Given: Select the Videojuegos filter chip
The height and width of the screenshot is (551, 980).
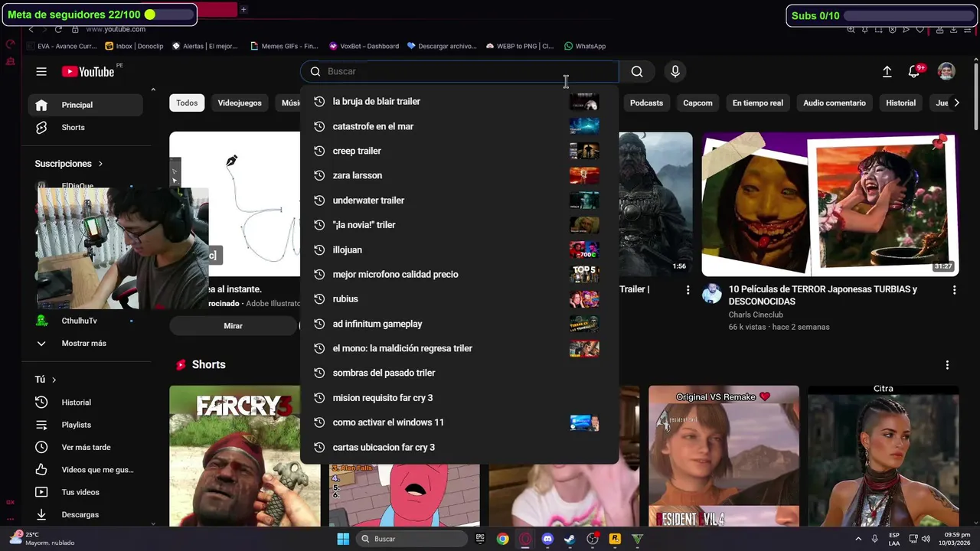Looking at the screenshot, I should point(240,103).
